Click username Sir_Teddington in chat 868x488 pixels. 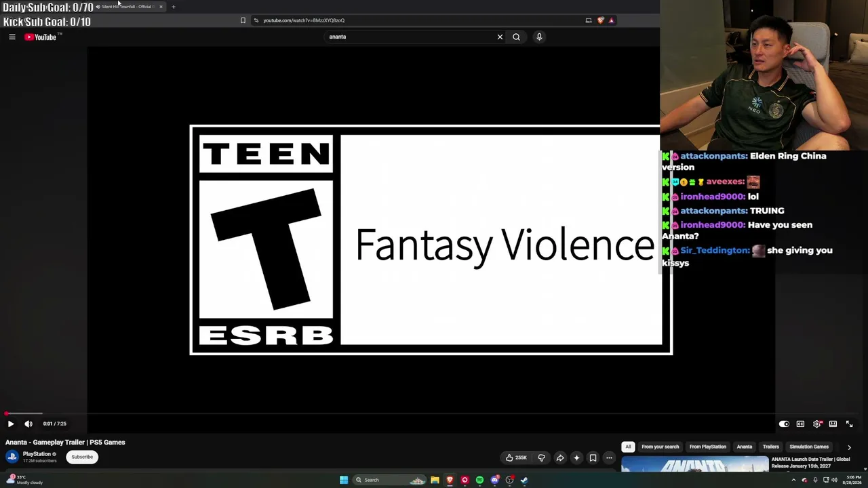point(715,250)
